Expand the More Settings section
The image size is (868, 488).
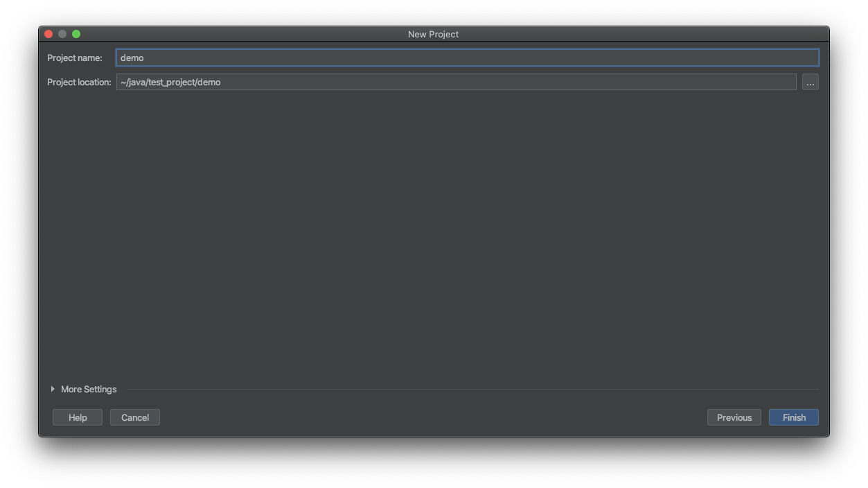[x=83, y=389]
